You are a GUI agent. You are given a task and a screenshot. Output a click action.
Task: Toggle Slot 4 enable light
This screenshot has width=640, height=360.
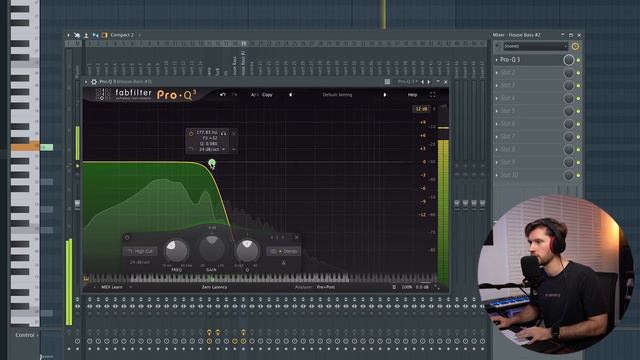[578, 98]
